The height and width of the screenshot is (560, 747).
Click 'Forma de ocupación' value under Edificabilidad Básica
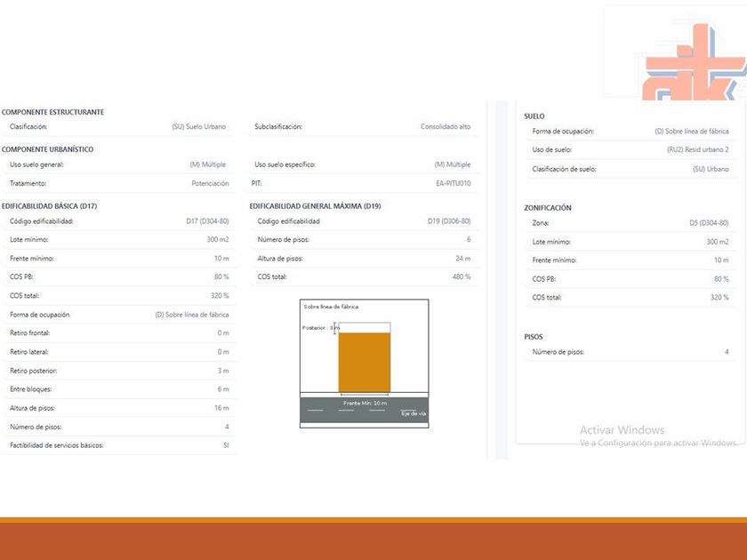click(x=192, y=315)
